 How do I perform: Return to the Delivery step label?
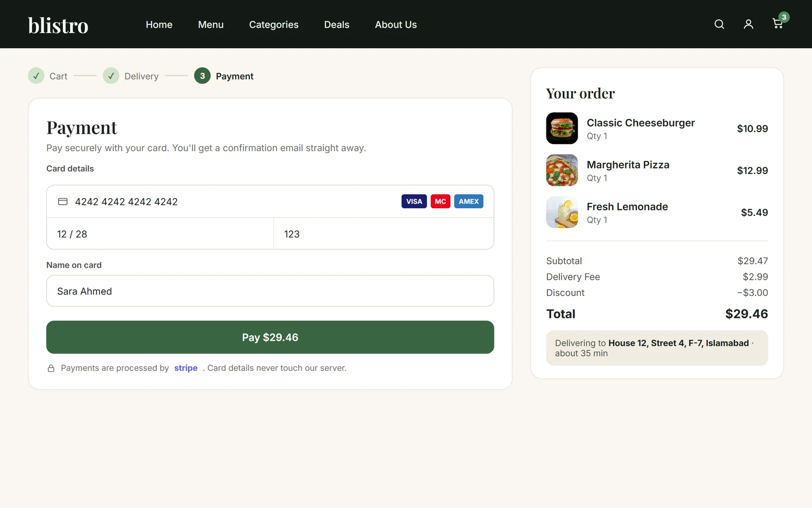141,76
